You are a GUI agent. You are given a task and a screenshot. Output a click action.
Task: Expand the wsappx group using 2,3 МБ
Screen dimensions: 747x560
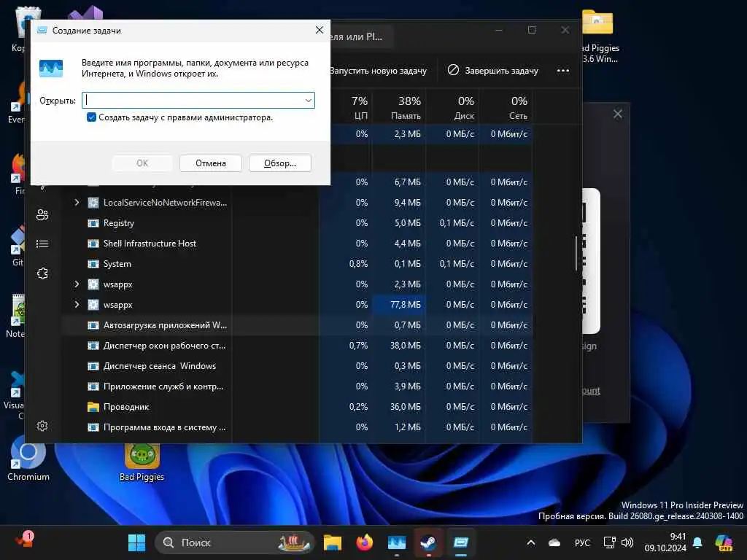(77, 284)
